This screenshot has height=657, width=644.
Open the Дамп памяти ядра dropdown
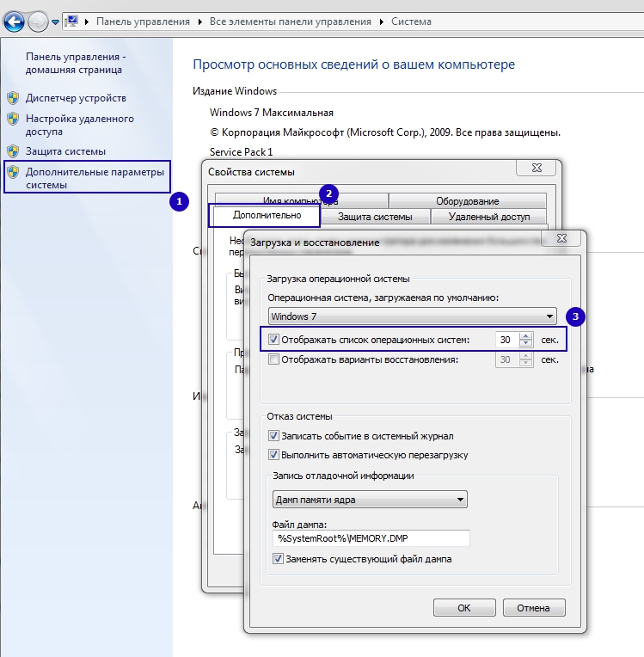pos(461,499)
